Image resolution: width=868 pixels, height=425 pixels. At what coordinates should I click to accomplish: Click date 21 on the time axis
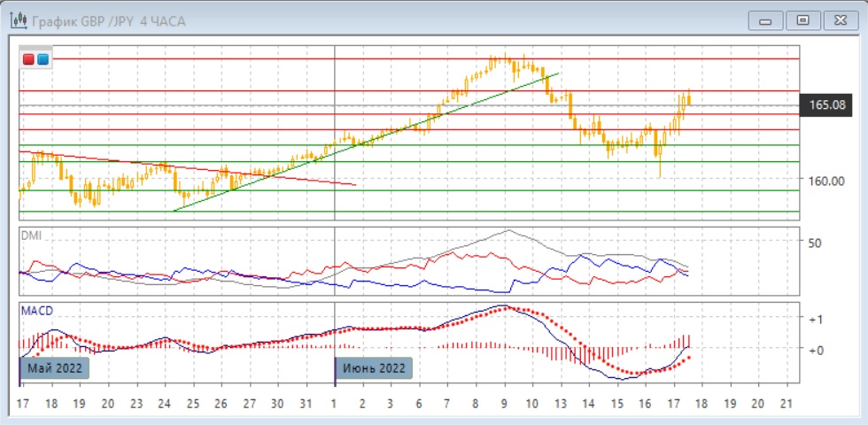click(785, 404)
